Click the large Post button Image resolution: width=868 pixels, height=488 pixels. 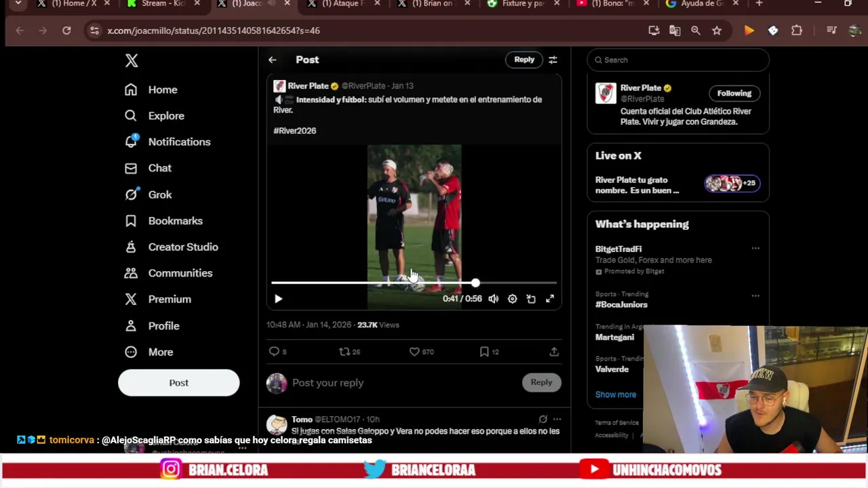point(179,383)
